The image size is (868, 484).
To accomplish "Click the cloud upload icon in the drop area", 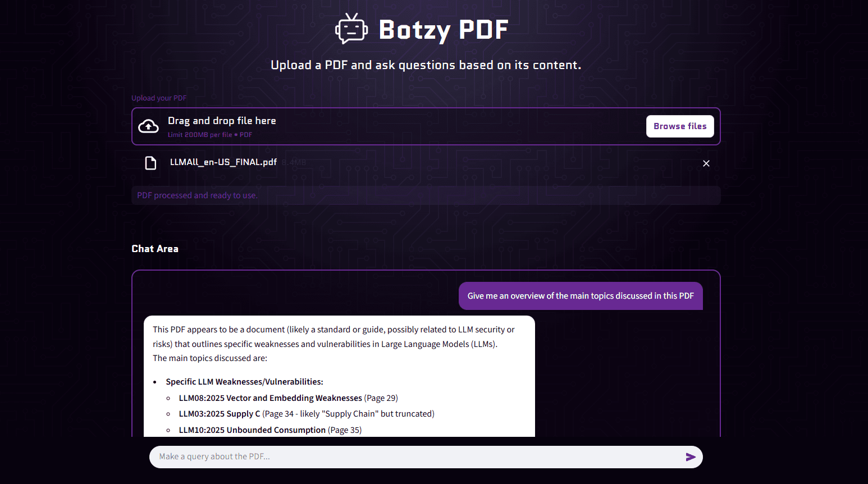I will (148, 126).
